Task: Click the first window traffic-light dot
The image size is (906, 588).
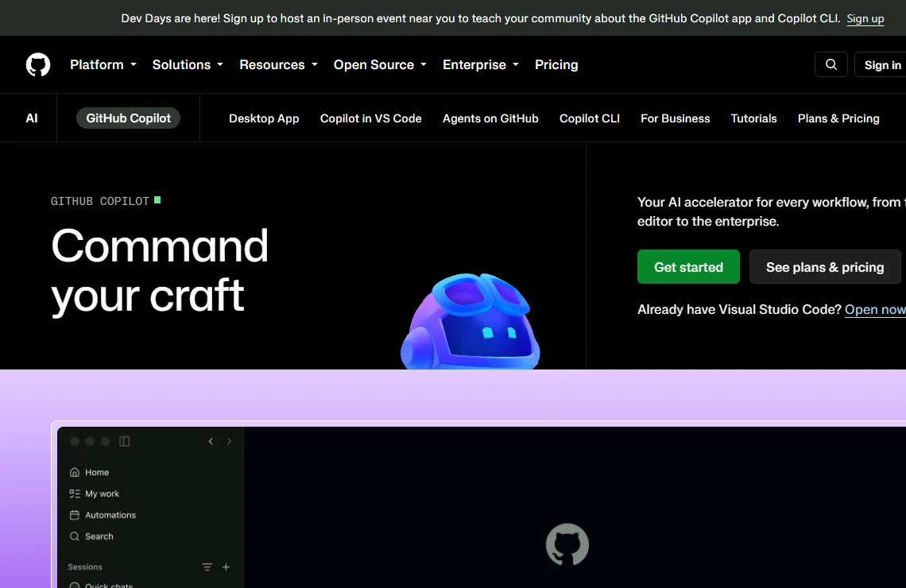Action: tap(75, 441)
